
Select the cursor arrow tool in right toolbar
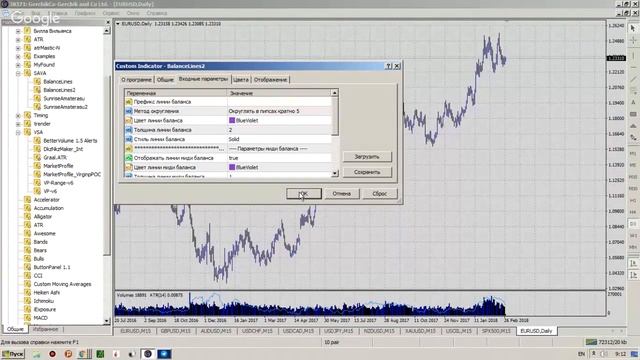[x=633, y=28]
